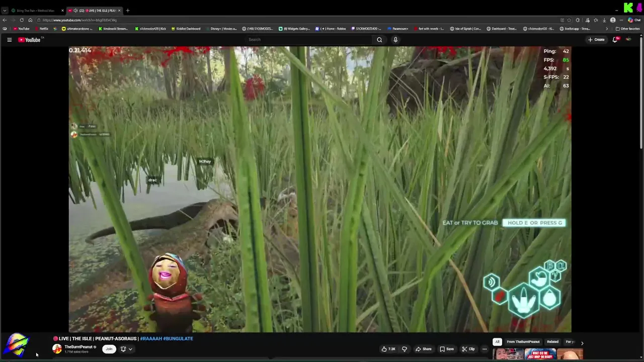The image size is (644, 362).
Task: Open the fart with reverb bookmark
Action: click(429, 29)
